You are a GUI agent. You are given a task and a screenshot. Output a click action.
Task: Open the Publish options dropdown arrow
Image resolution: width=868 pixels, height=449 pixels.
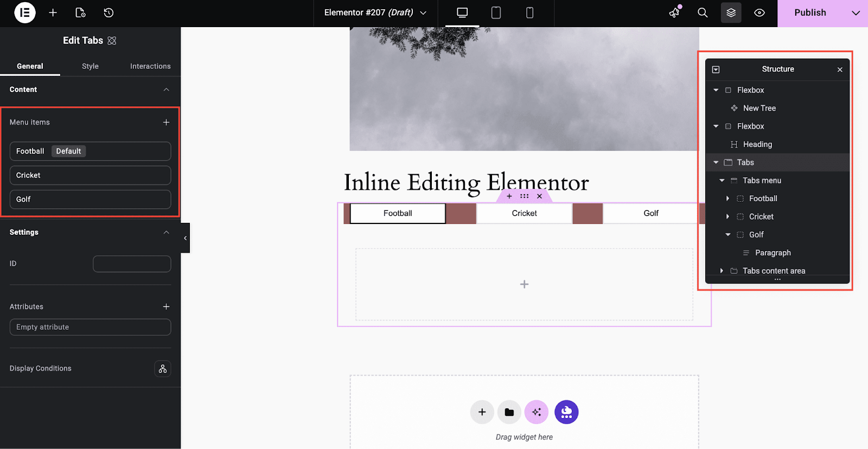click(x=856, y=13)
